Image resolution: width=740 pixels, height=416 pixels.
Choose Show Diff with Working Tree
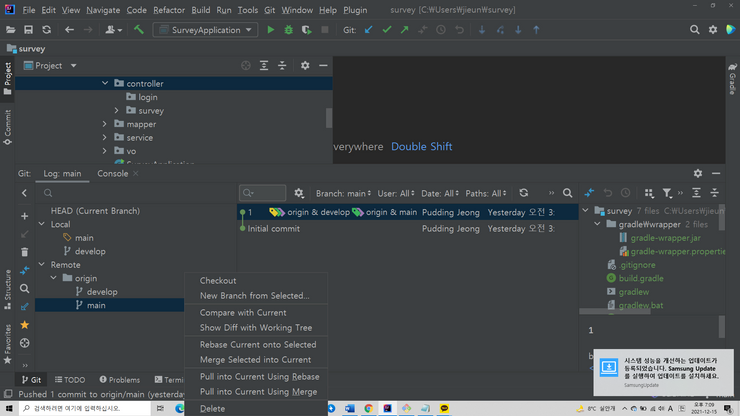256,328
